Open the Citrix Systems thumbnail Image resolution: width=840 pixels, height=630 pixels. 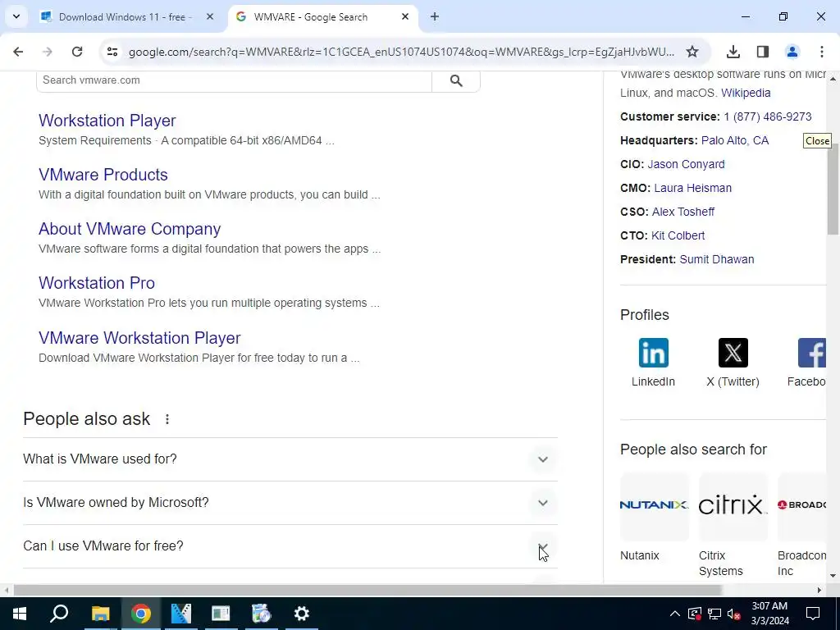pos(733,506)
